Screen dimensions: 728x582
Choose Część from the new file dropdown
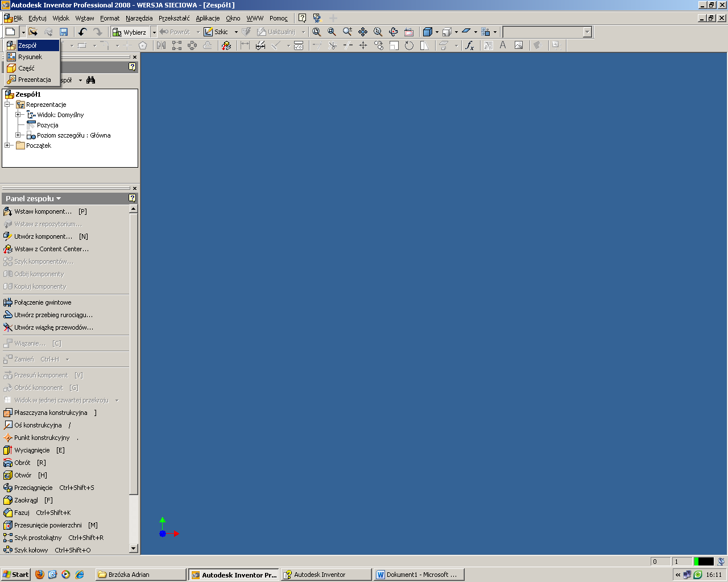pyautogui.click(x=32, y=68)
